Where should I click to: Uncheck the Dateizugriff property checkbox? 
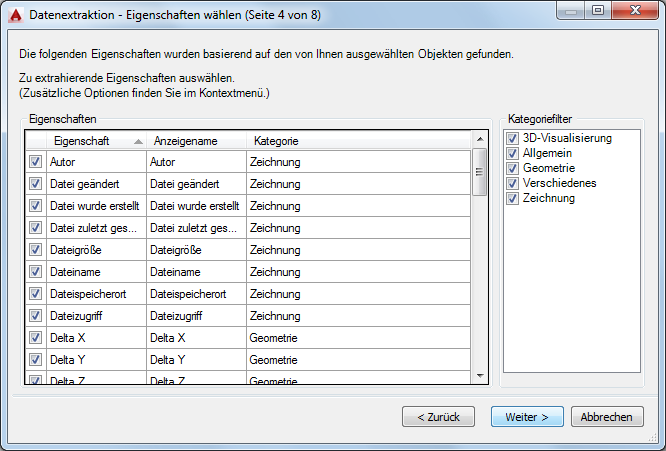point(36,316)
